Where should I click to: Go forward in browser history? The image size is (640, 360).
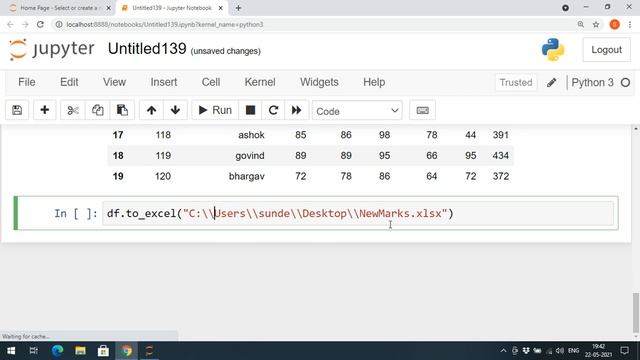pos(25,24)
